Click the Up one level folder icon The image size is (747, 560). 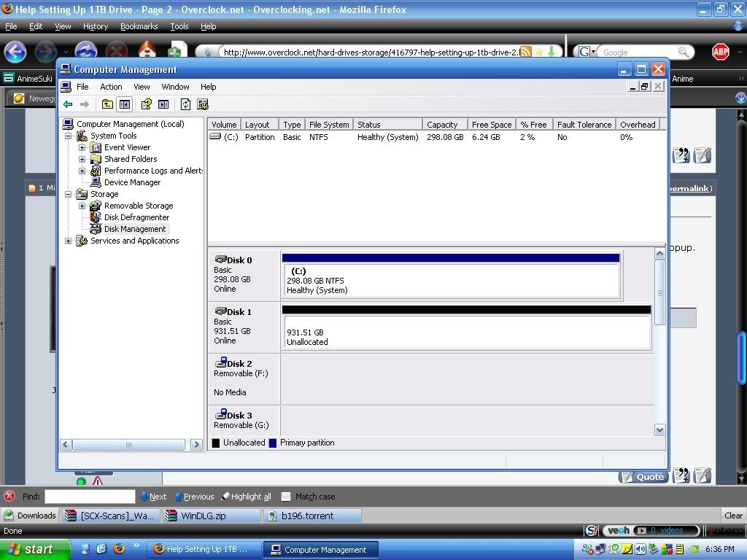click(107, 104)
